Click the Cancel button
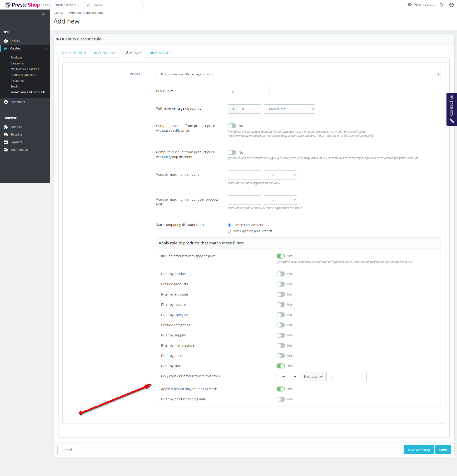Screen dimensions: 457x476 coord(67,450)
